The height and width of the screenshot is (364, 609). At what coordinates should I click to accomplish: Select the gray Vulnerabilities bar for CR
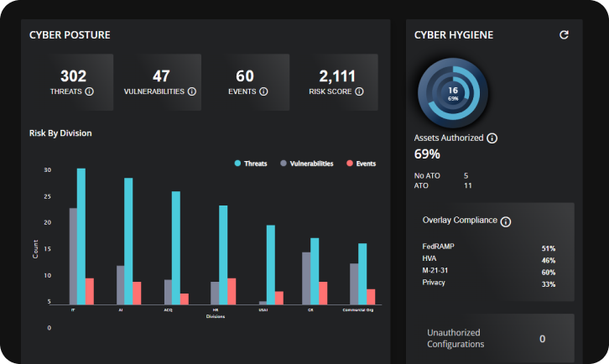306,277
